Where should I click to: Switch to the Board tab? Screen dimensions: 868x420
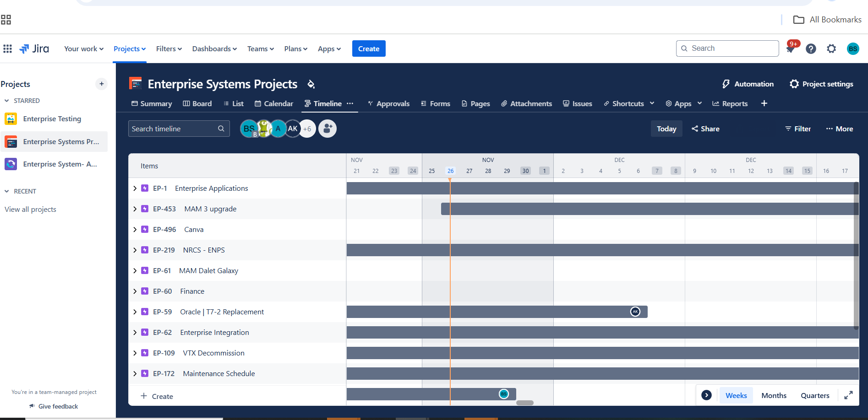click(197, 103)
